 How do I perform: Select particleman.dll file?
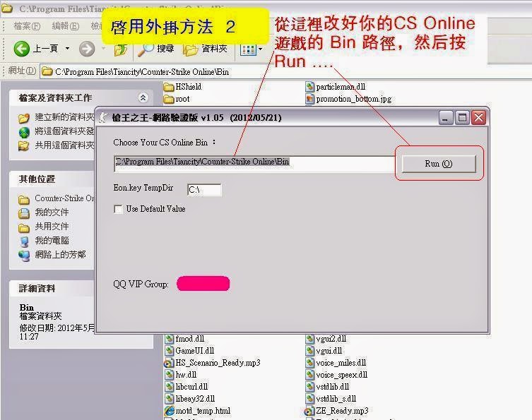(335, 87)
